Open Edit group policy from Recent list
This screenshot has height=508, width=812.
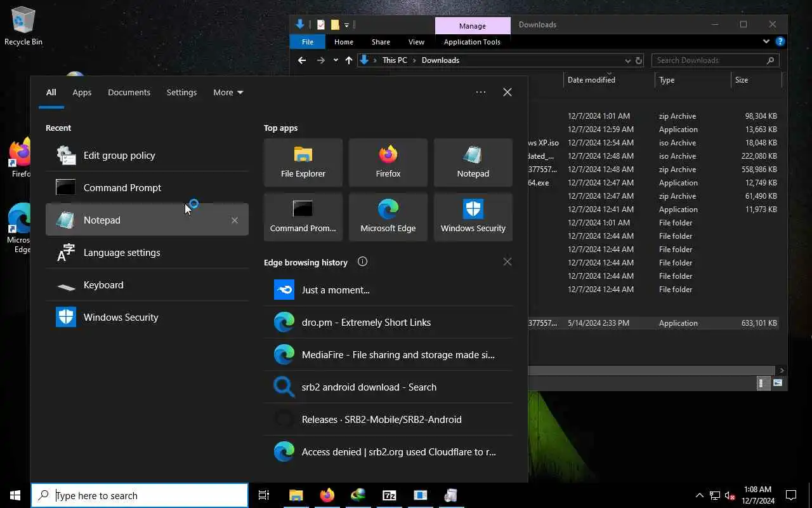147,155
